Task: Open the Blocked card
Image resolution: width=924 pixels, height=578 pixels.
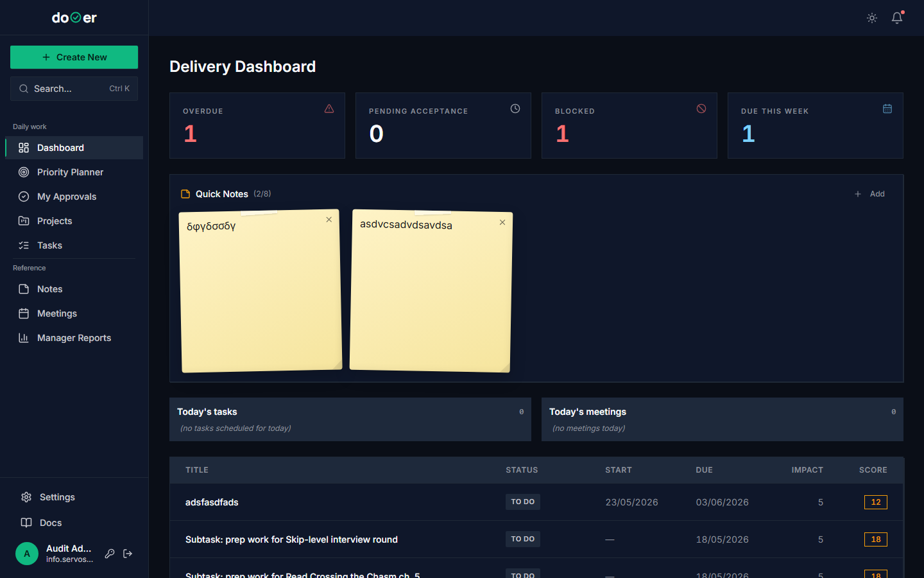Action: [629, 126]
